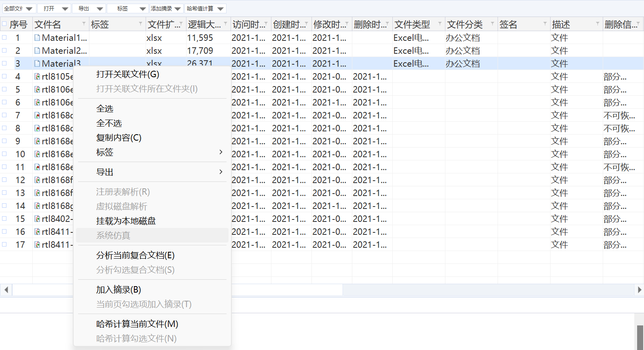Image resolution: width=644 pixels, height=350 pixels.
Task: Toggle select-all checkbox in header row
Action: click(4, 24)
